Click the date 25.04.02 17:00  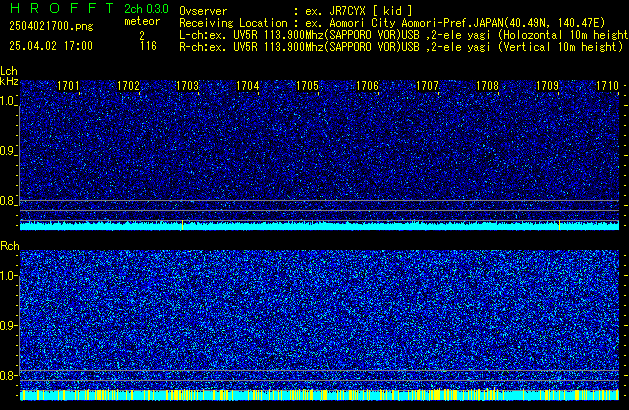coord(51,46)
